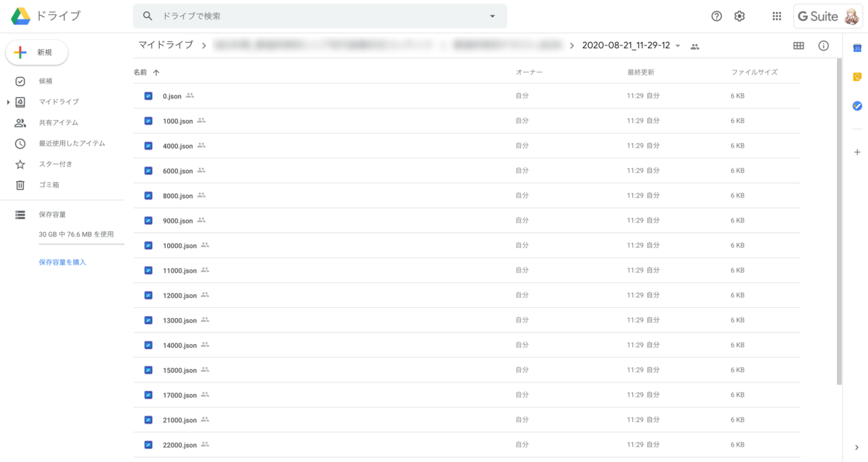Open the help question mark icon
Screen dimensions: 868x462
coord(717,16)
